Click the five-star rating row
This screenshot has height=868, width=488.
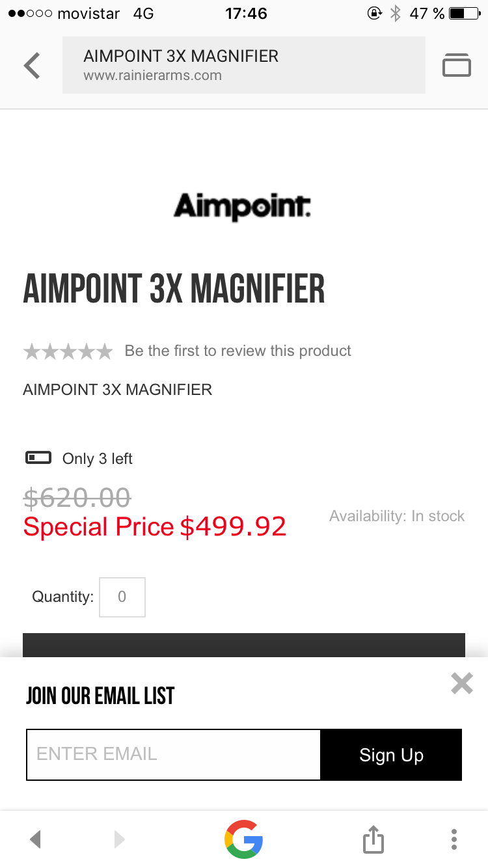tap(68, 352)
